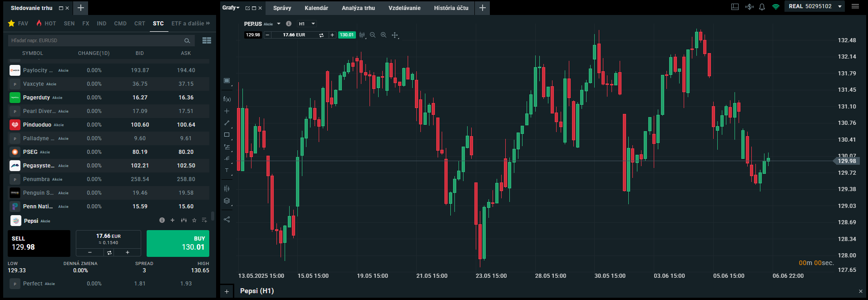The width and height of the screenshot is (868, 300).
Task: Click the SELL 129.98 button
Action: (39, 243)
